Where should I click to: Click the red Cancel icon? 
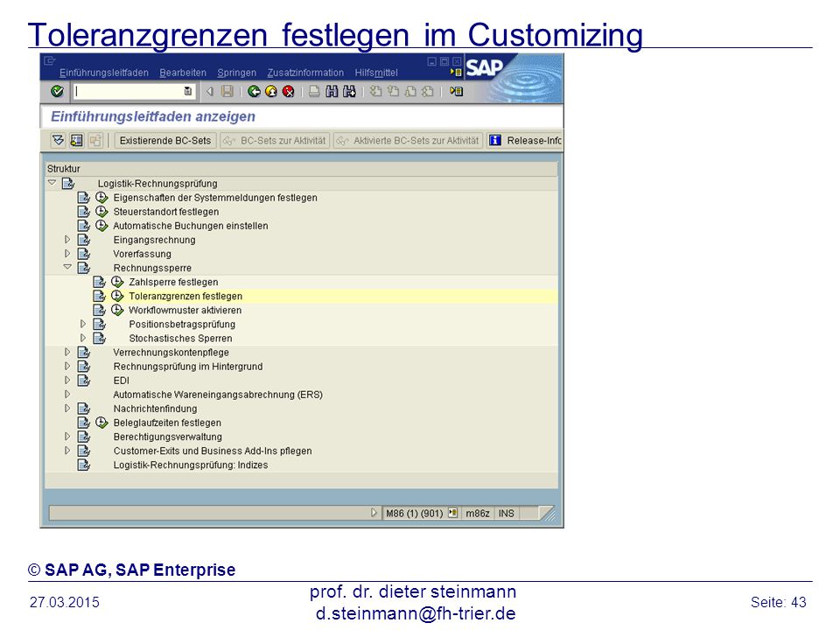tap(288, 92)
